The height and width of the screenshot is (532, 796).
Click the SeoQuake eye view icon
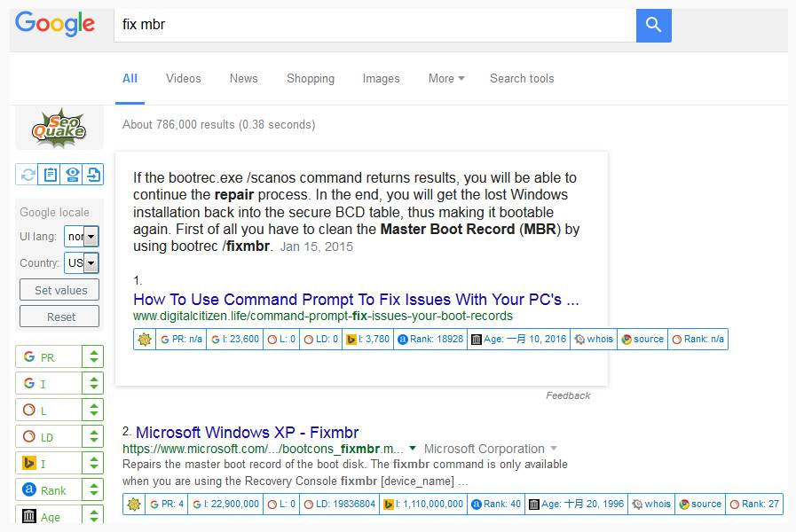tap(72, 175)
